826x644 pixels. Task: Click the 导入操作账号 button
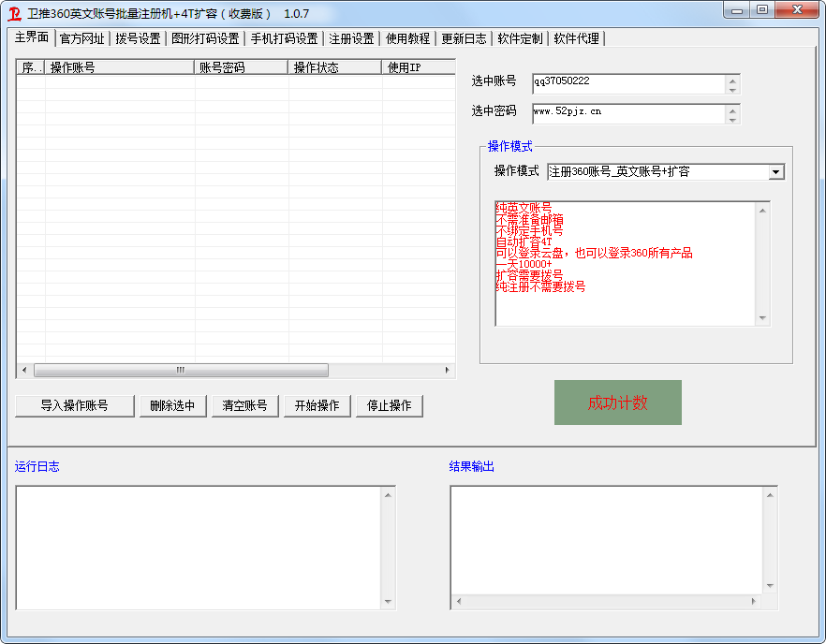click(x=75, y=405)
